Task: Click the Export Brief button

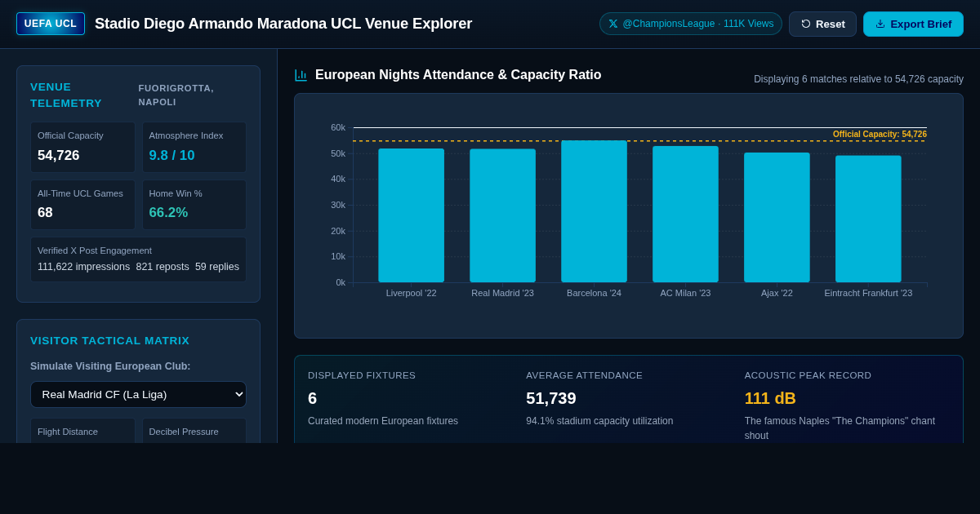Action: pos(913,24)
